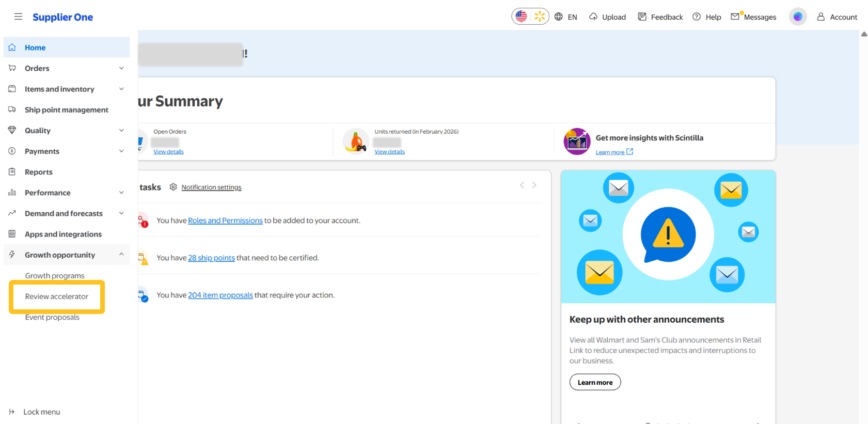Click the globe language icon

coord(559,17)
